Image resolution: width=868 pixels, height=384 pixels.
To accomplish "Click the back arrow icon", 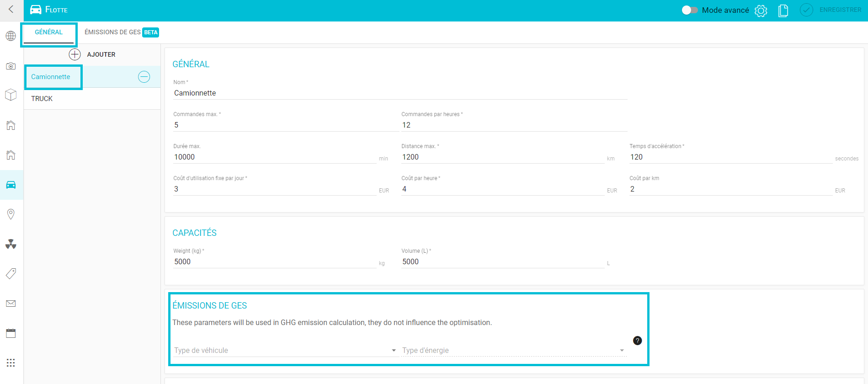I will pyautogui.click(x=11, y=9).
